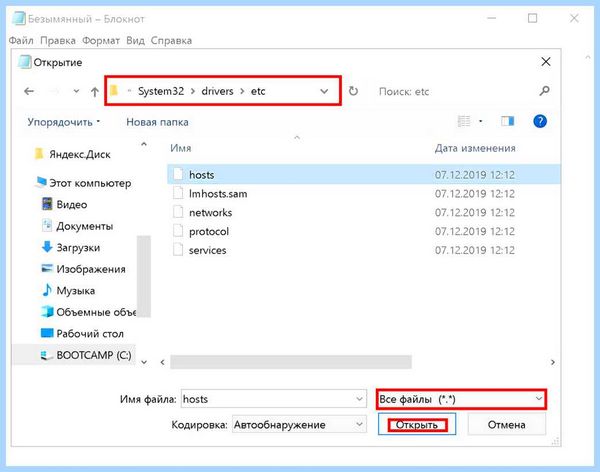Screen dimensions: 600x472
Task: Open the recent locations chevron
Action: click(x=76, y=91)
